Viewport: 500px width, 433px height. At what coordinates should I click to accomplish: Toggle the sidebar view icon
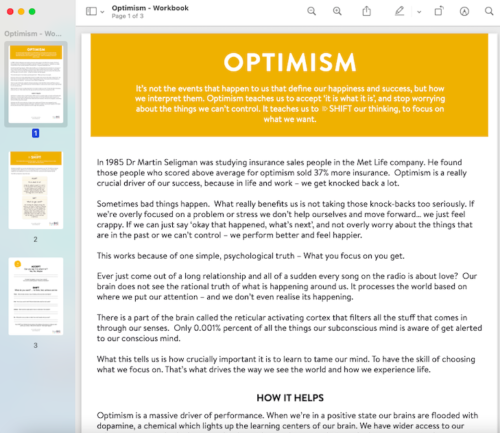coord(91,12)
